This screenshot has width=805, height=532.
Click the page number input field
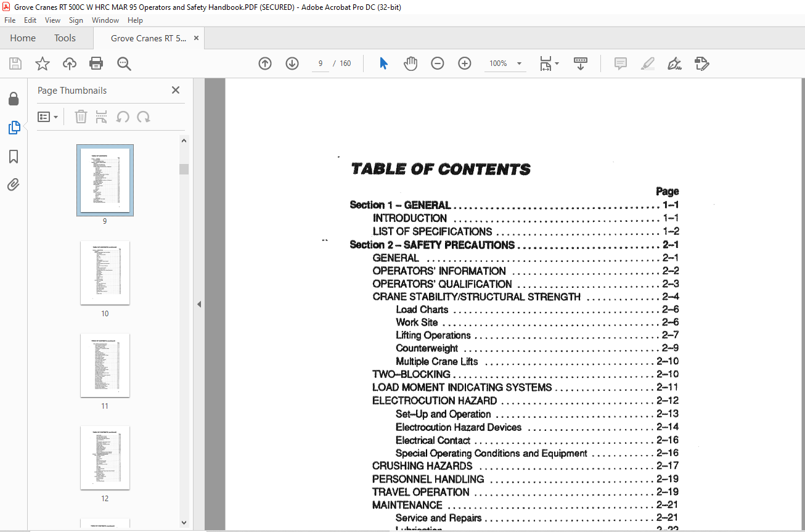[x=321, y=63]
